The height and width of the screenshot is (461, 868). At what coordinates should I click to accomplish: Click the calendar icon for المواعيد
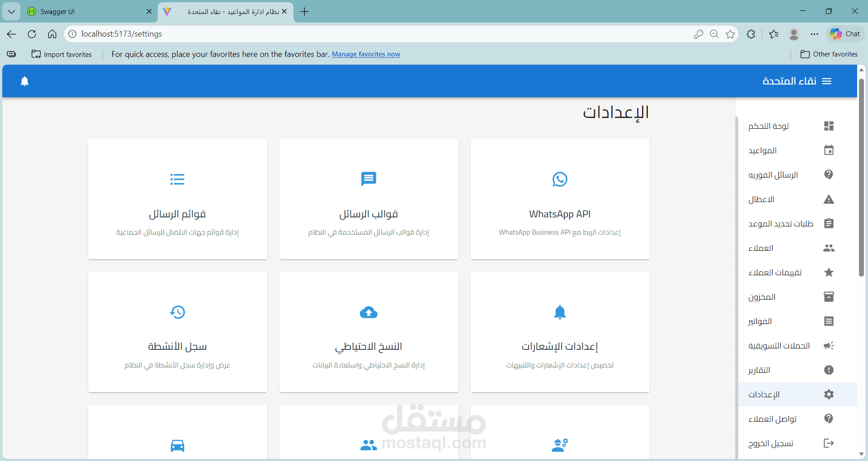pos(829,151)
